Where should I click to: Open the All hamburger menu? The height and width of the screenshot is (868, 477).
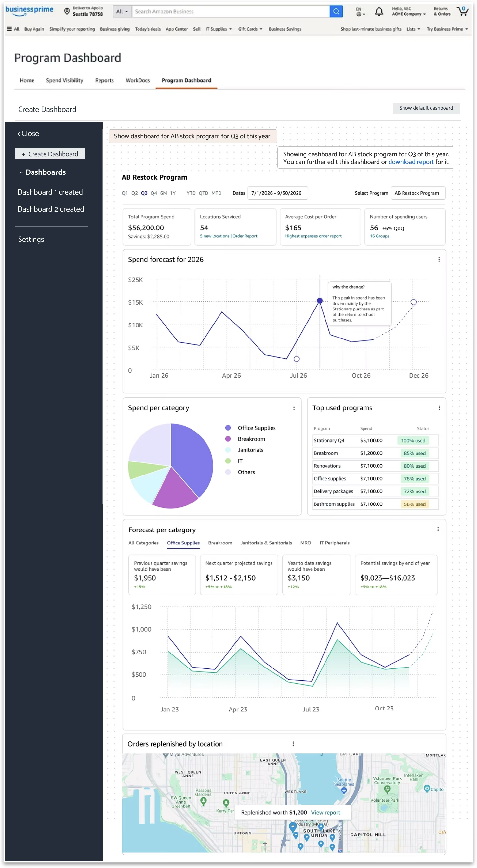[13, 29]
